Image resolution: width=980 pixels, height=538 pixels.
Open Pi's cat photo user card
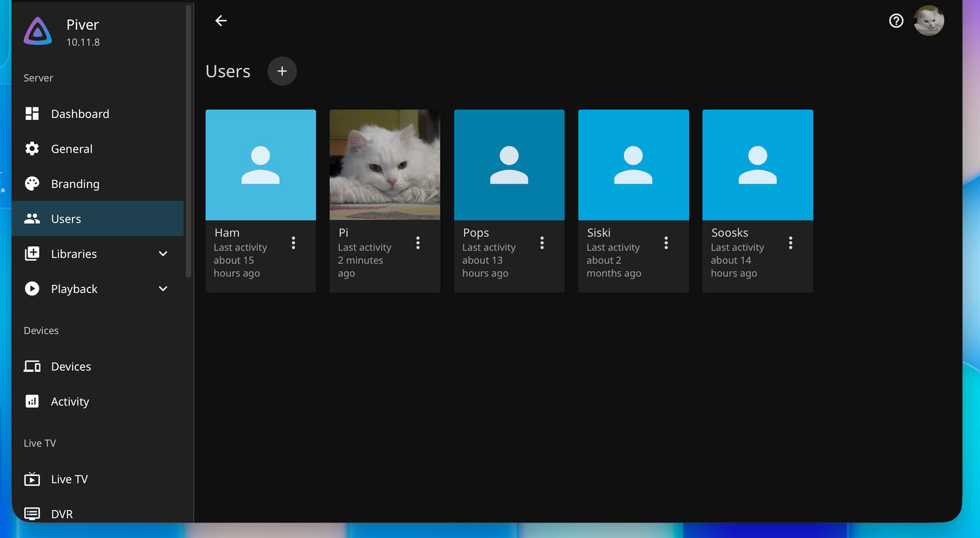(385, 165)
